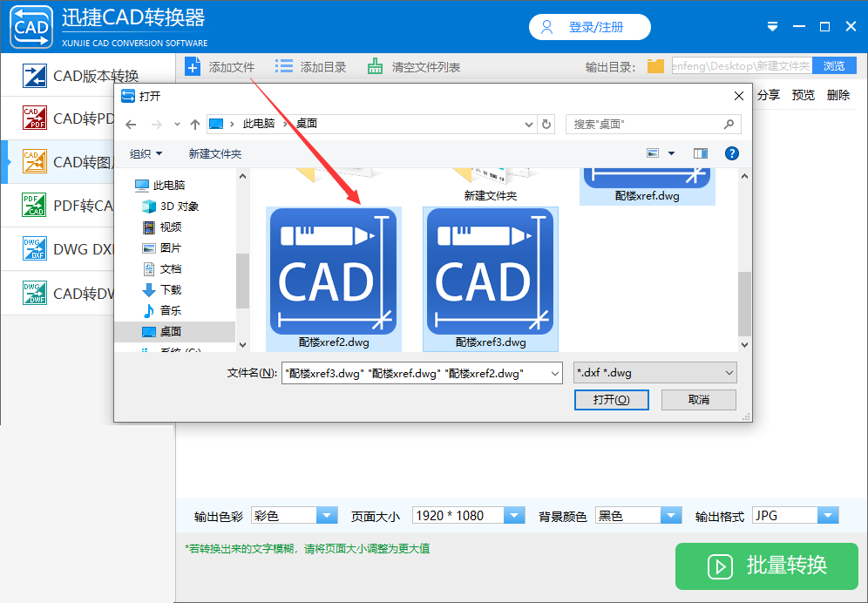Click the 预览 column header

804,95
